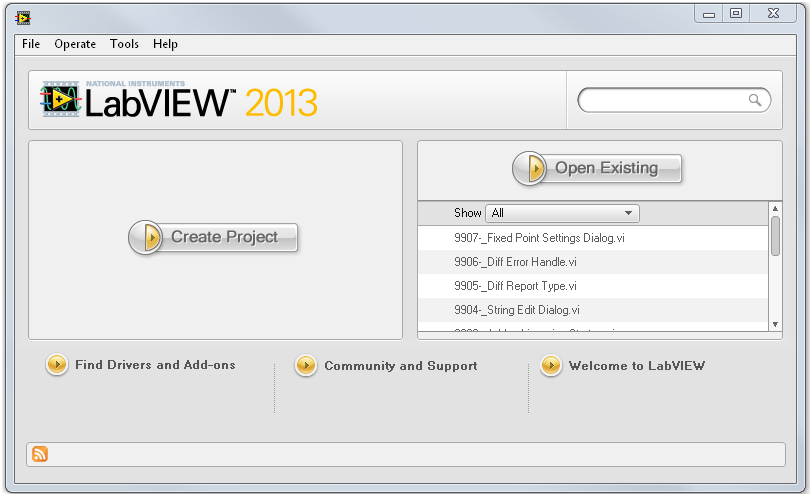Open the Tools menu
The width and height of the screenshot is (812, 496).
coord(125,44)
